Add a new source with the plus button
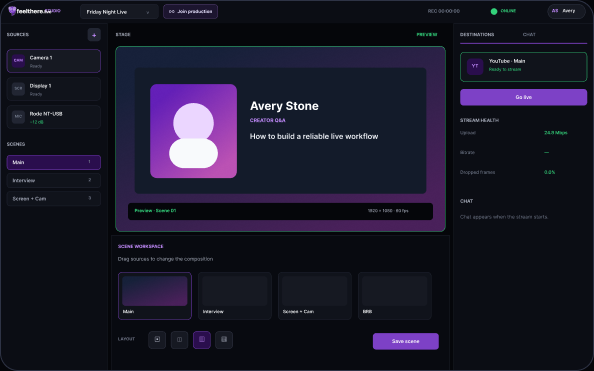The image size is (594, 371). [x=94, y=35]
